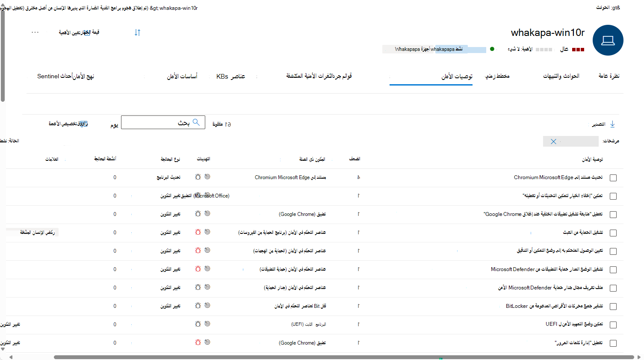Click the laptop device icon beside whakapa-win10r

pos(608,40)
